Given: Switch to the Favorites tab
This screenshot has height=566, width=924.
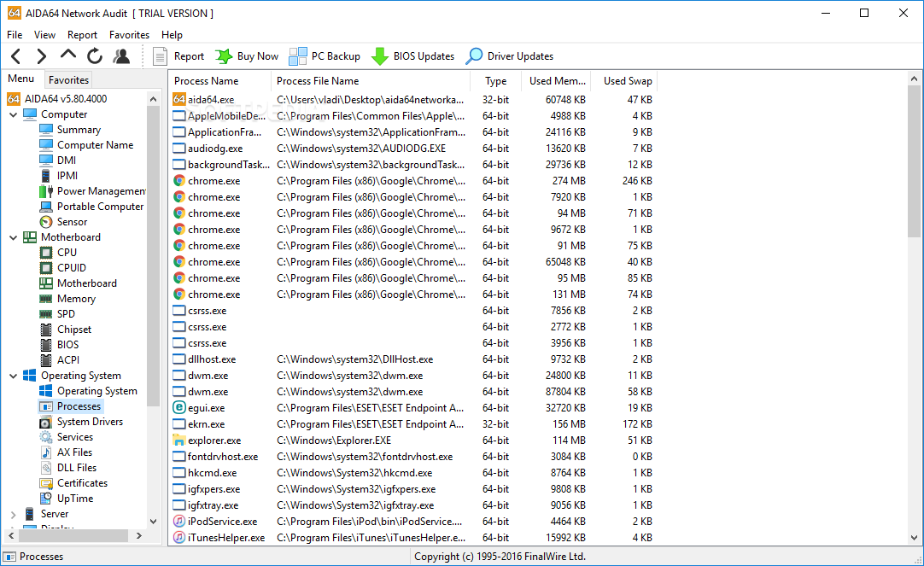Looking at the screenshot, I should click(68, 79).
